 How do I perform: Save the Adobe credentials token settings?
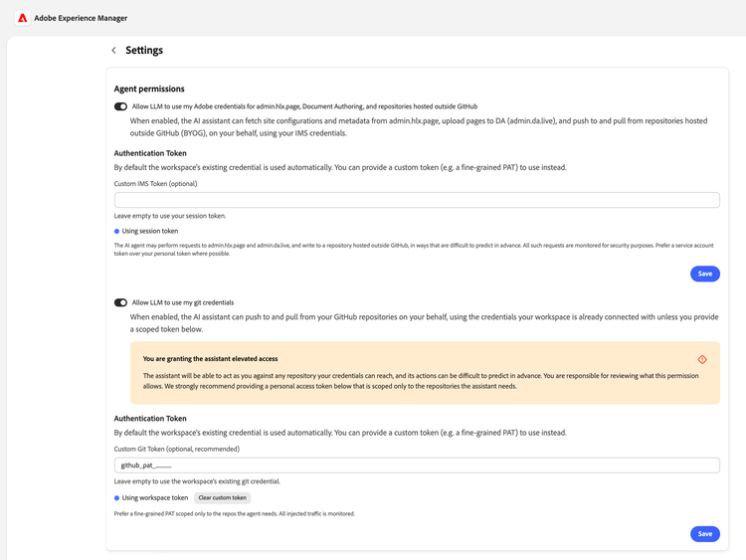705,274
